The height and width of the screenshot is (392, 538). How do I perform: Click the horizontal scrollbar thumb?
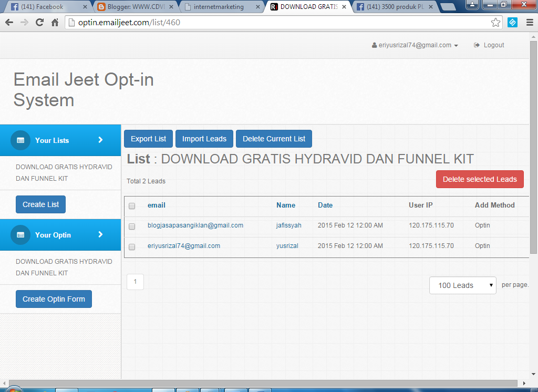tap(263, 383)
